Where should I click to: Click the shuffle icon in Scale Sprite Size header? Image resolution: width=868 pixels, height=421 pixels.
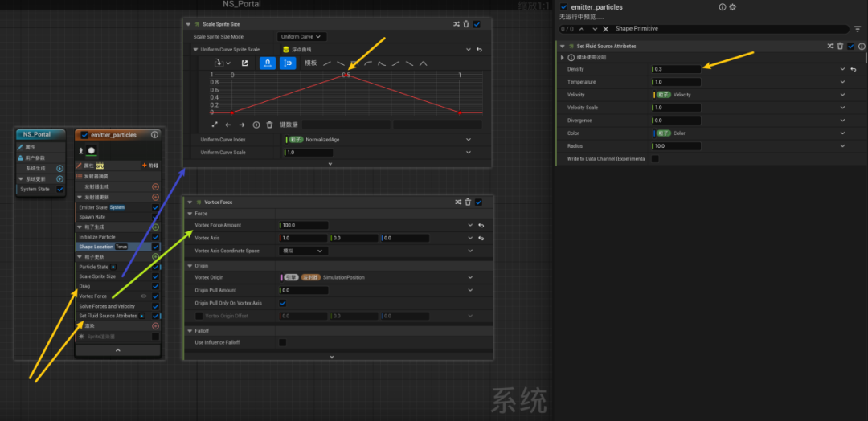pos(457,24)
